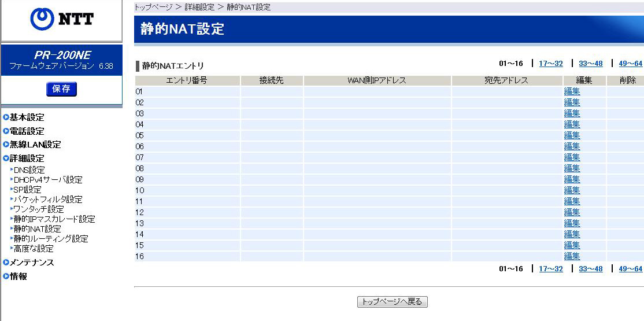Open the 情報 menu section
Viewport: 644px width, 321px height.
point(18,276)
